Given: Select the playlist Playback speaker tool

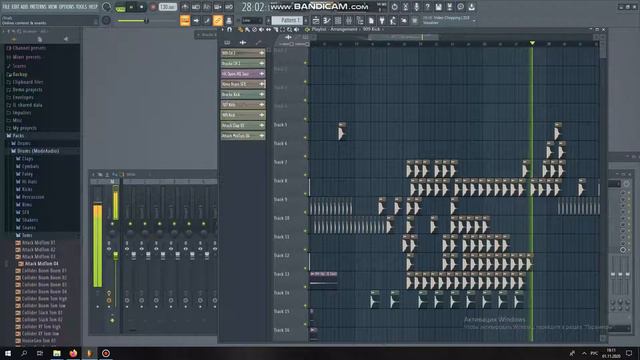Looking at the screenshot, I should 296,29.
